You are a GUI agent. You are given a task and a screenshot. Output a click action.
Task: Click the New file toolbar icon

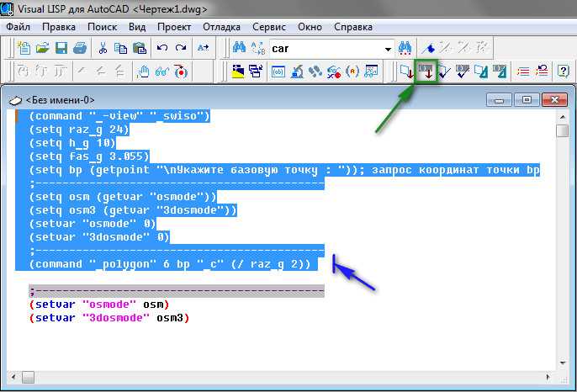[23, 48]
